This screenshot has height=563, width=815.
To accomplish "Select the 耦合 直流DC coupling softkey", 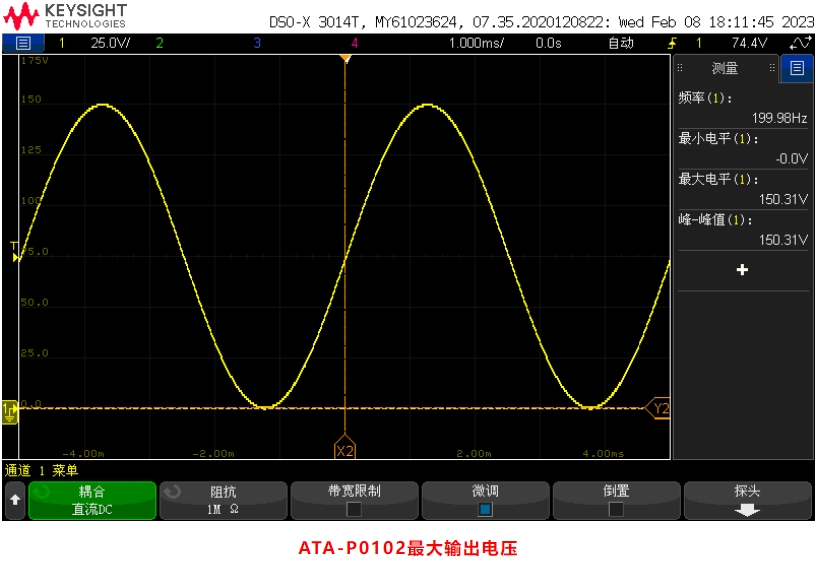I will [92, 500].
